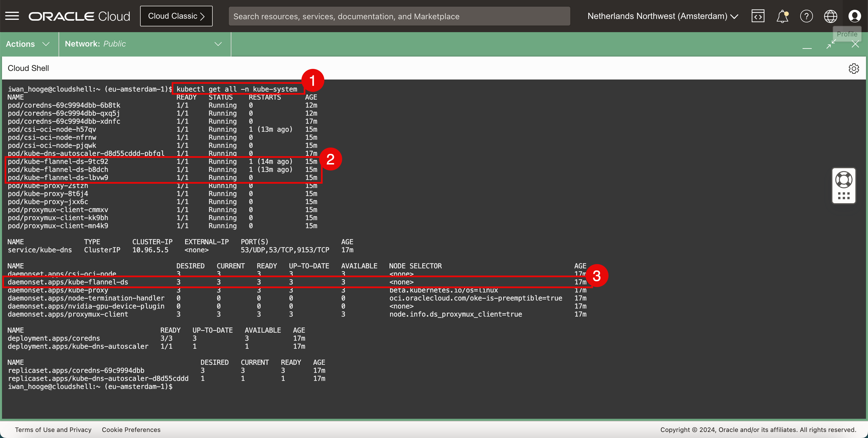Minimize the Cloud Shell panel
The width and height of the screenshot is (868, 438).
tap(807, 48)
